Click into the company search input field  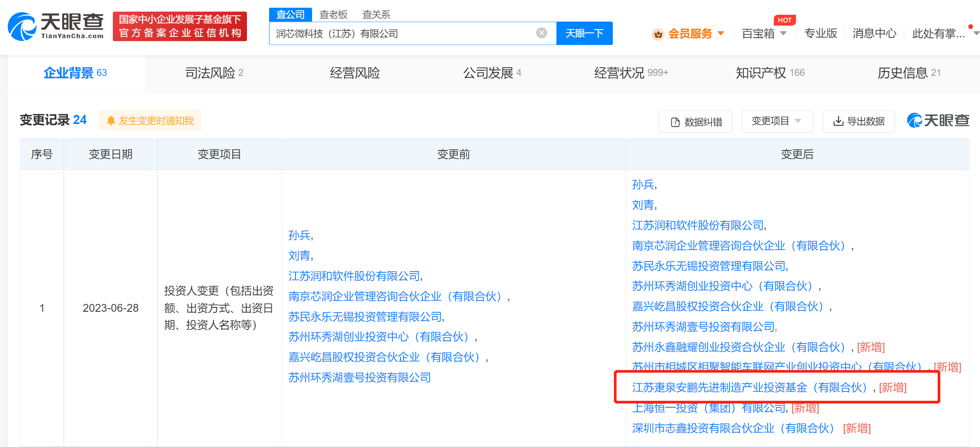tap(401, 33)
